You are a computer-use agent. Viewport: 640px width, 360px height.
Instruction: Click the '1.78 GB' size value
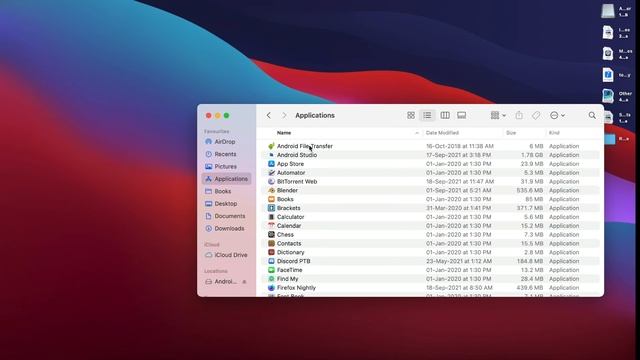coord(533,155)
